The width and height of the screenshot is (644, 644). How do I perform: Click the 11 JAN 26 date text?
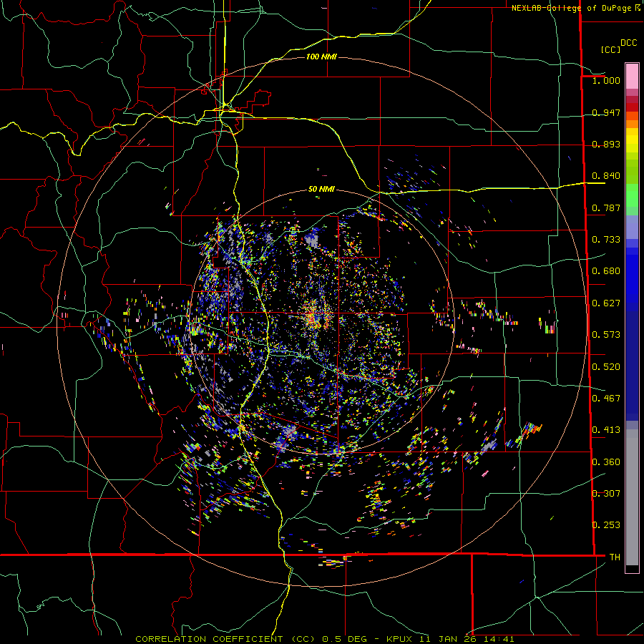coord(448,639)
